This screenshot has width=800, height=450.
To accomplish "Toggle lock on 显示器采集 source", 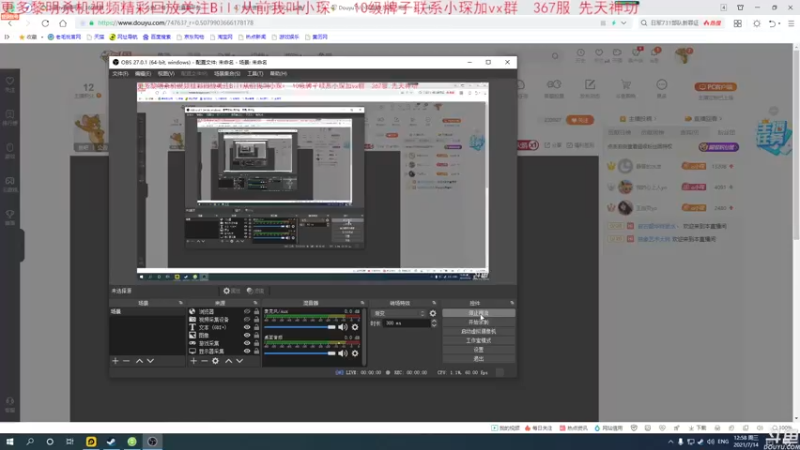I will pyautogui.click(x=256, y=351).
